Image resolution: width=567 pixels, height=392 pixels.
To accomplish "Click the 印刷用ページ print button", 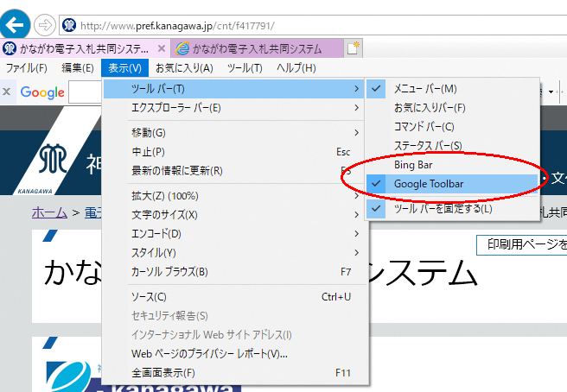I will [x=522, y=245].
